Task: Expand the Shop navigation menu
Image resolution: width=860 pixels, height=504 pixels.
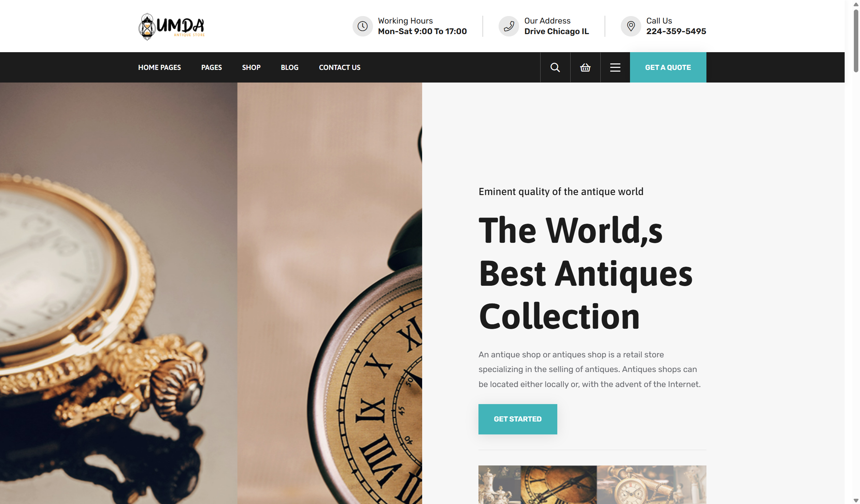Action: coord(251,67)
